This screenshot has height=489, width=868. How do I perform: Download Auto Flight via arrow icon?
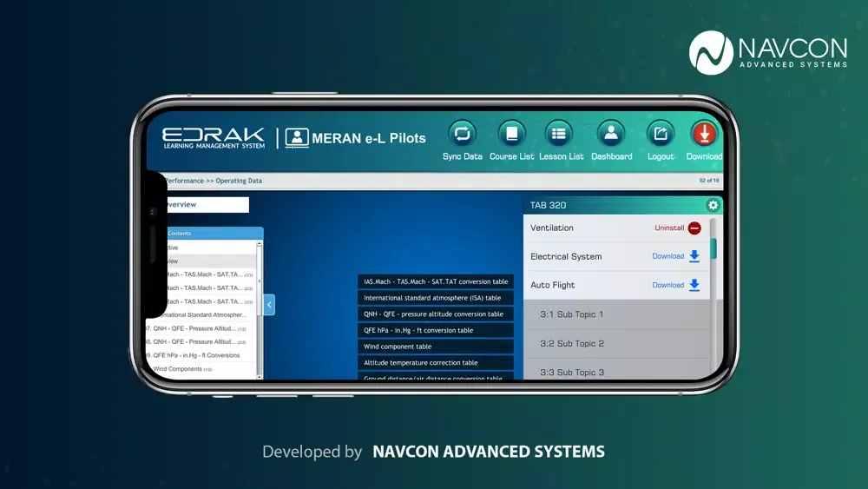click(694, 285)
